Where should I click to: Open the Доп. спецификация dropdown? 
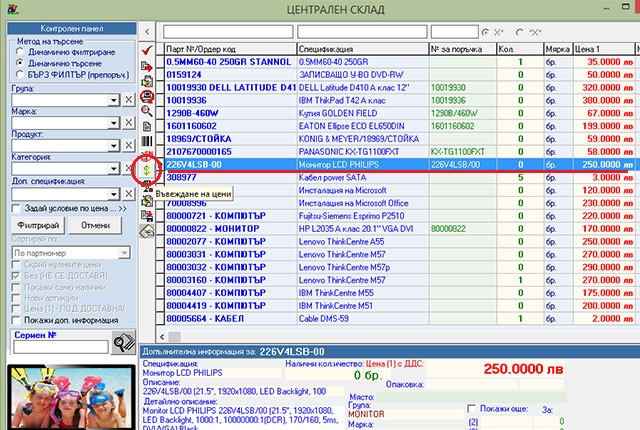pyautogui.click(x=113, y=194)
